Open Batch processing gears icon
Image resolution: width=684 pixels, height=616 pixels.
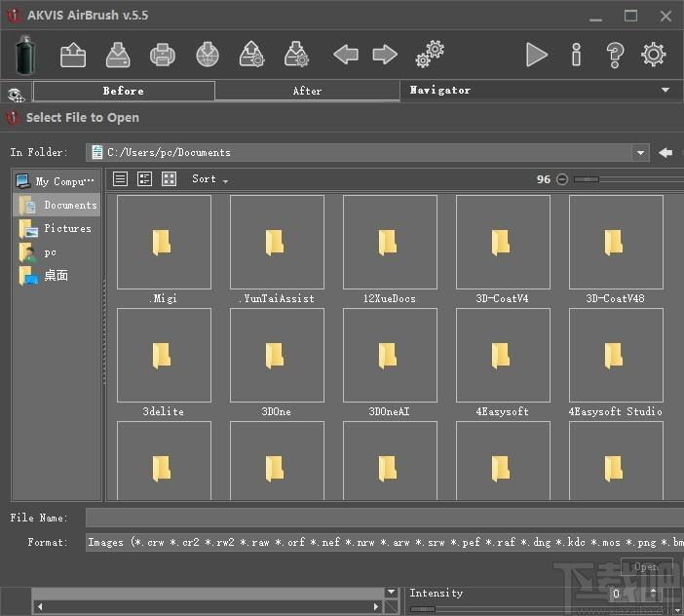pos(430,55)
